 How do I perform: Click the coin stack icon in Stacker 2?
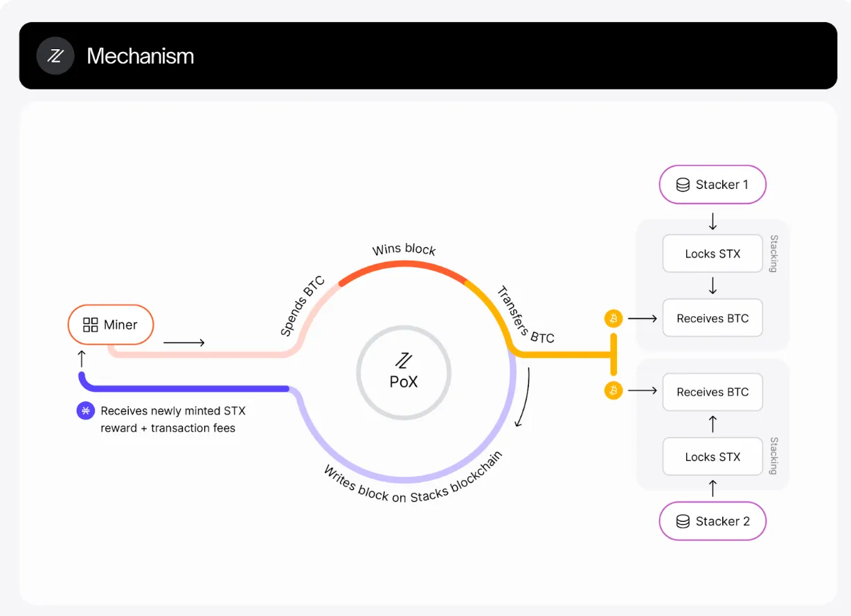tap(683, 522)
